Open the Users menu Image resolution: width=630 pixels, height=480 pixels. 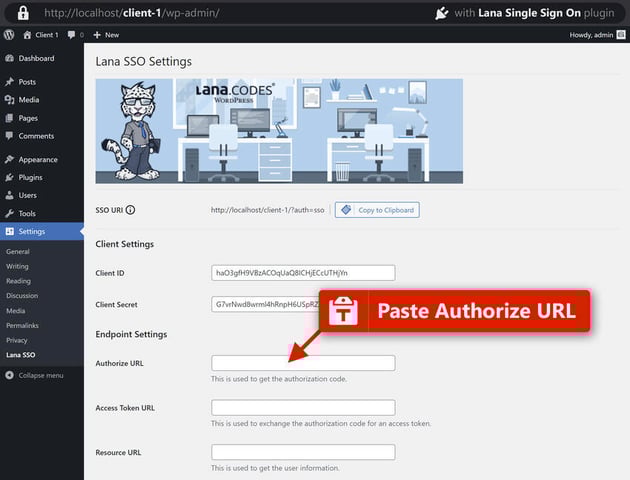[42, 195]
